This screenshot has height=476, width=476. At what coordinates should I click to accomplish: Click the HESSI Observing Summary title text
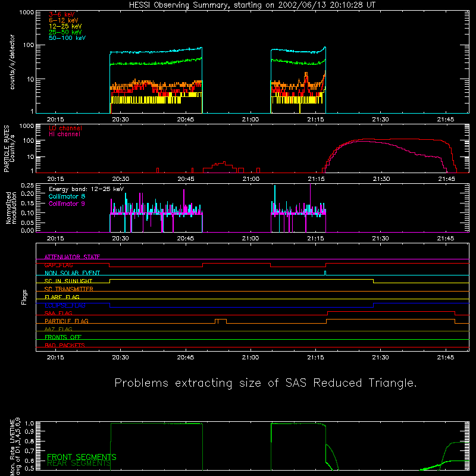(252, 5)
